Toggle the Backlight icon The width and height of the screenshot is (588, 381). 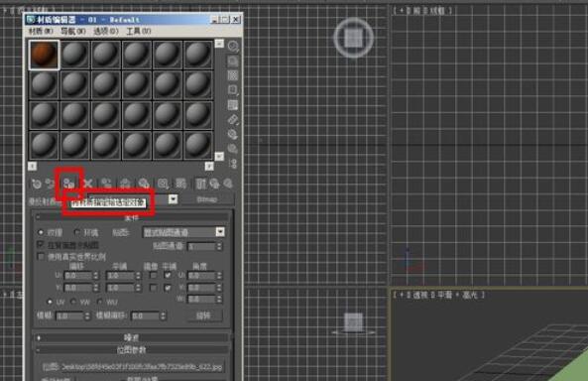click(233, 62)
